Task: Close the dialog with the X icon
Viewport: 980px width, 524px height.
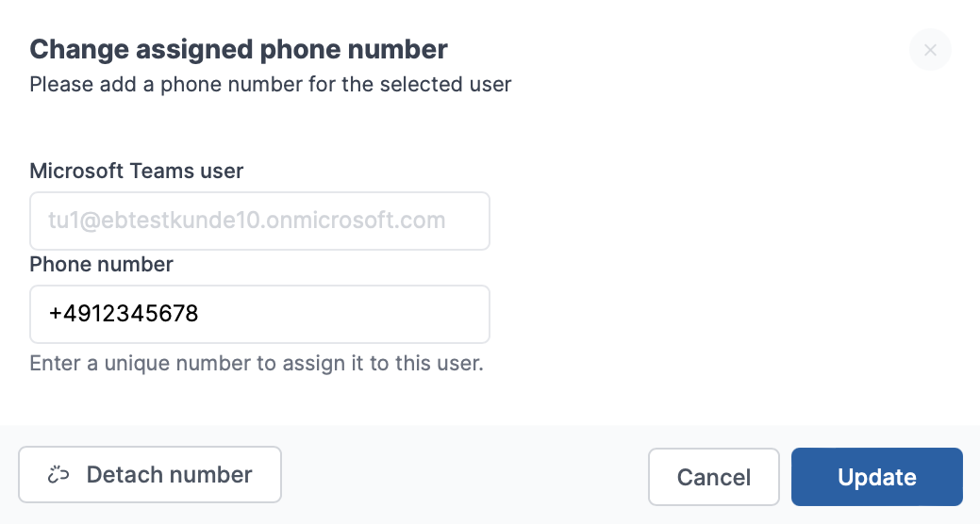Action: [930, 50]
